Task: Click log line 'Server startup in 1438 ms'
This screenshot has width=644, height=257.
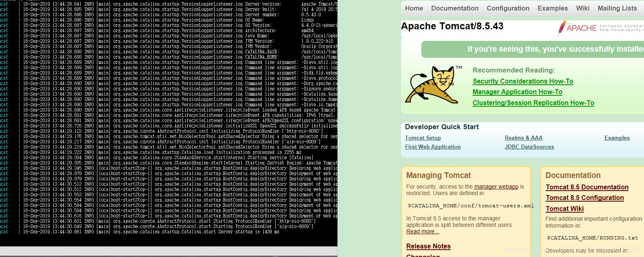Action: (151, 232)
